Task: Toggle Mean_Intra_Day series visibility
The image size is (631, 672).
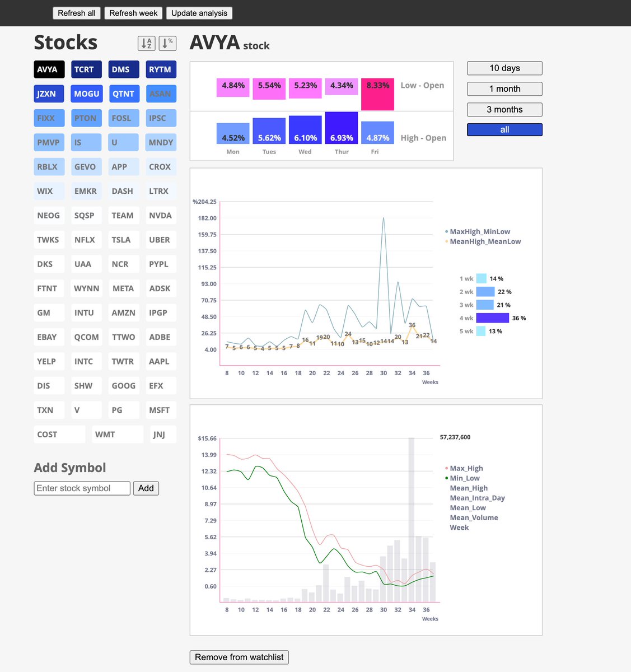Action: (x=478, y=498)
